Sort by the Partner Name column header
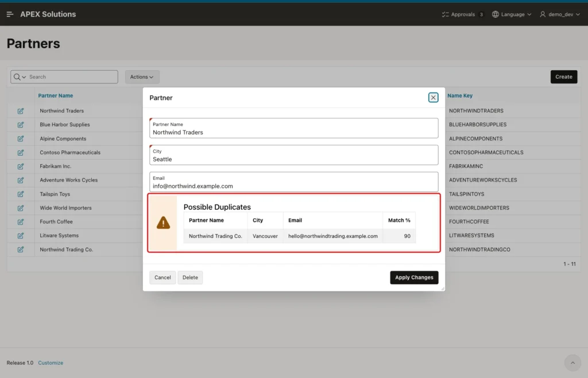Image resolution: width=588 pixels, height=378 pixels. click(56, 95)
